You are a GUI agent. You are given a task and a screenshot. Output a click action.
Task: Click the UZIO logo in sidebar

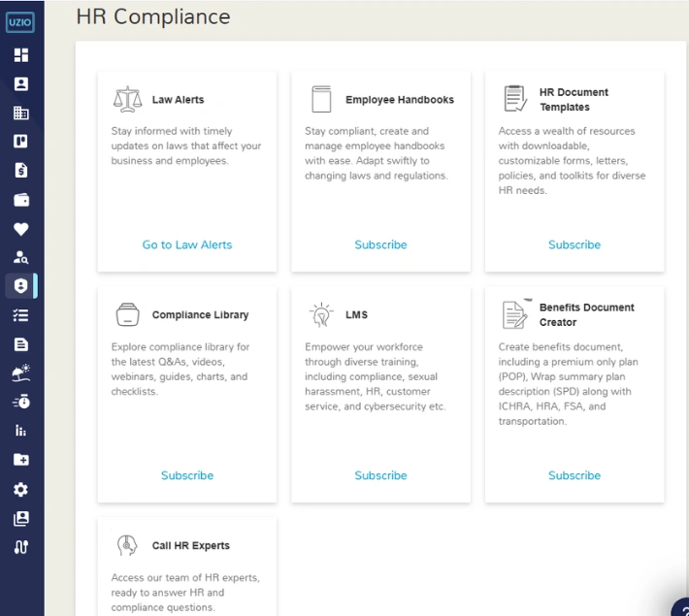20,22
